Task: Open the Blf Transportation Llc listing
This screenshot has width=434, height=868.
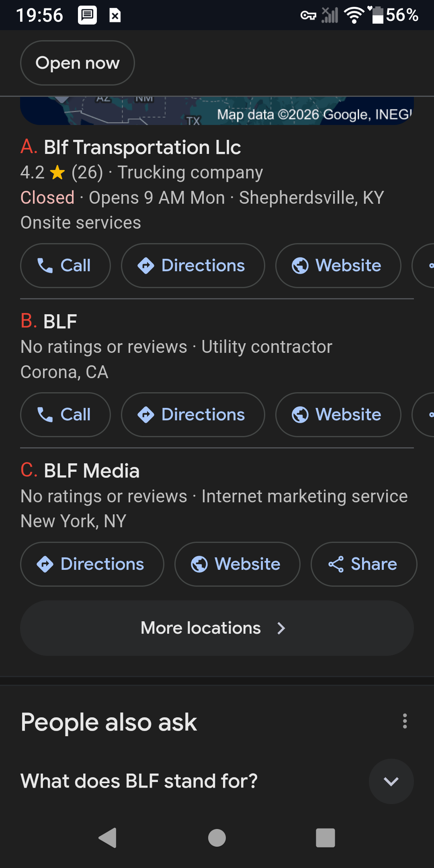Action: [x=142, y=147]
